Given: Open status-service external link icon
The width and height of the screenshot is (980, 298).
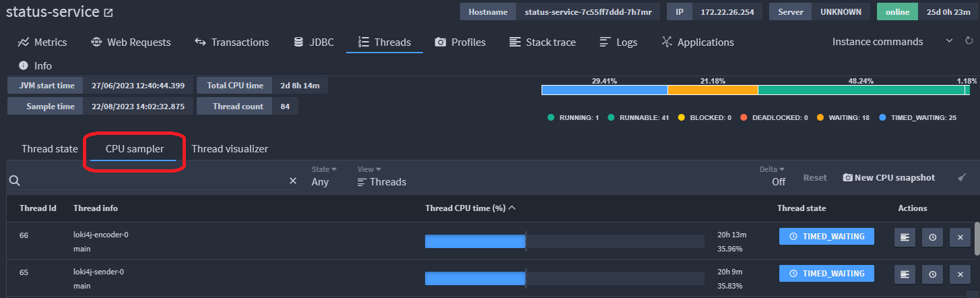Looking at the screenshot, I should (x=109, y=13).
